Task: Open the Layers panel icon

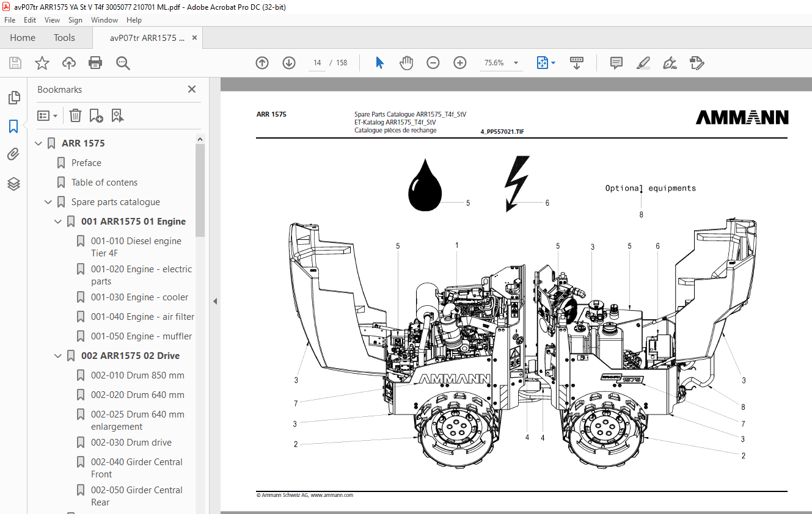Action: [13, 184]
